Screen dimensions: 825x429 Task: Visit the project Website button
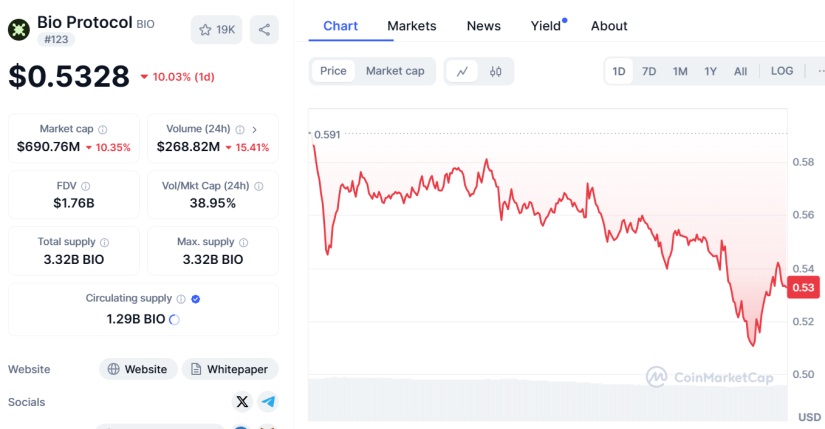tap(138, 369)
